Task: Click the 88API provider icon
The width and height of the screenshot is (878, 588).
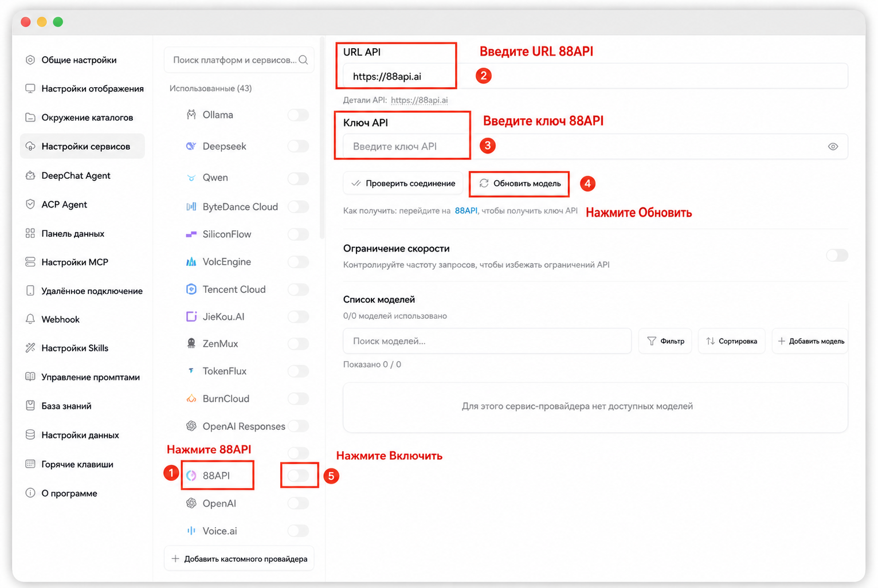Action: coord(191,475)
